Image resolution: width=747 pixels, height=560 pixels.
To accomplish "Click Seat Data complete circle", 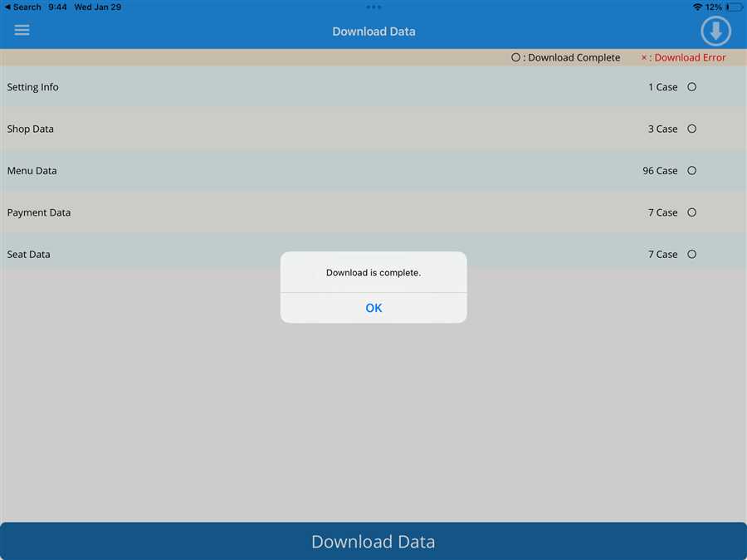I will point(691,255).
